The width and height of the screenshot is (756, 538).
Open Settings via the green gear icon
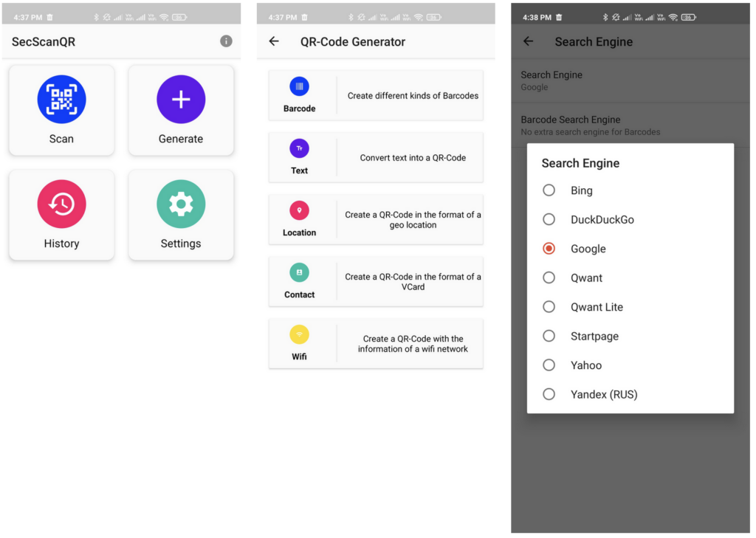181,204
